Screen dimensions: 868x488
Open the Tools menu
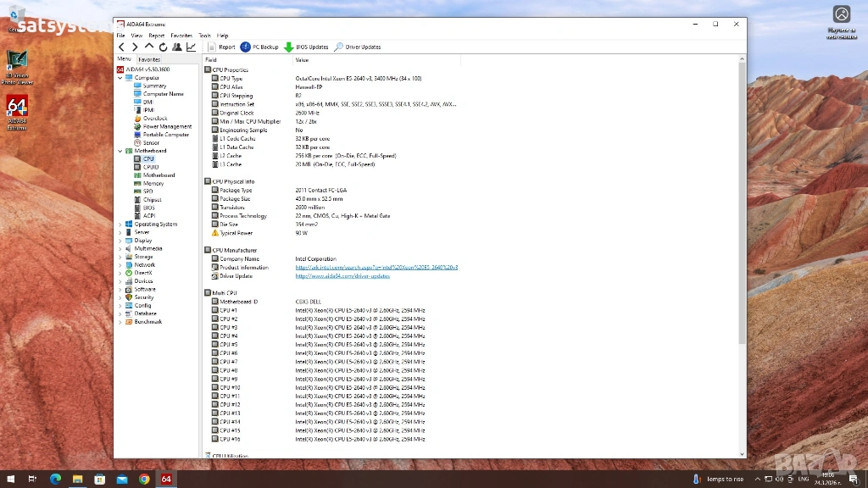pyautogui.click(x=204, y=36)
